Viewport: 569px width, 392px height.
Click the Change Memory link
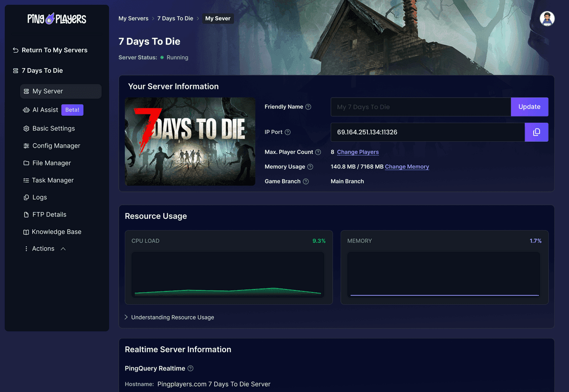point(407,167)
